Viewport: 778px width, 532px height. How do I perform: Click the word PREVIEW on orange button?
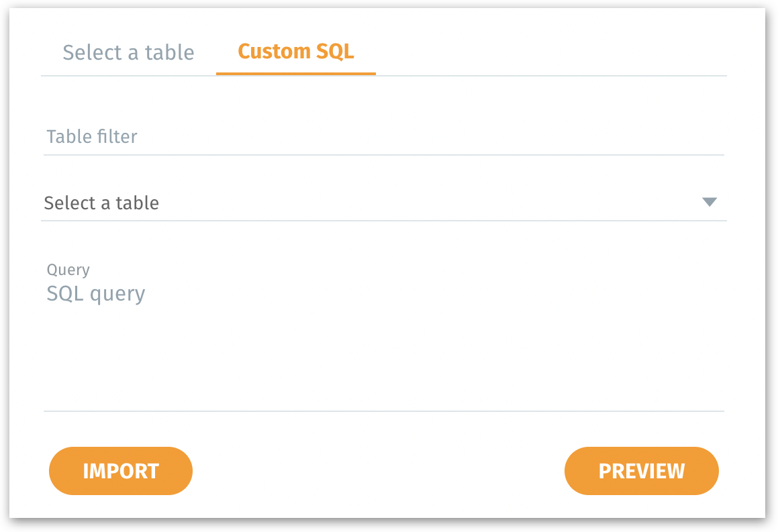click(641, 471)
